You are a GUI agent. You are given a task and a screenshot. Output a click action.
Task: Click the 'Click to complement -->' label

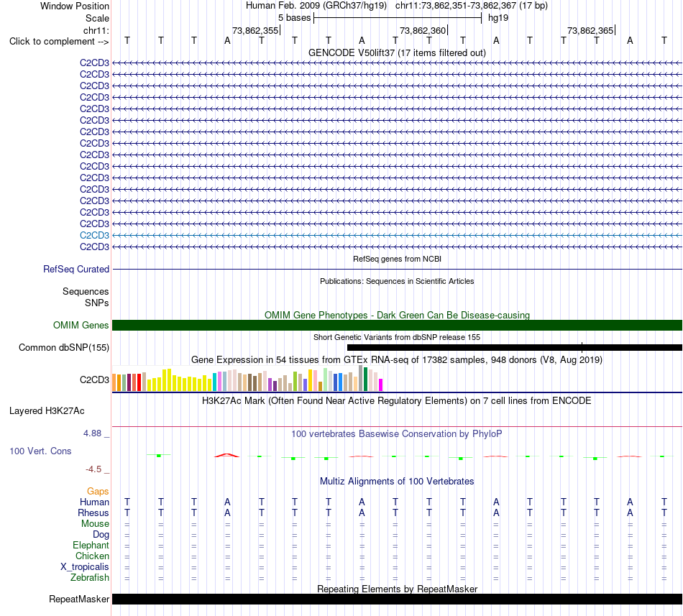[x=59, y=42]
